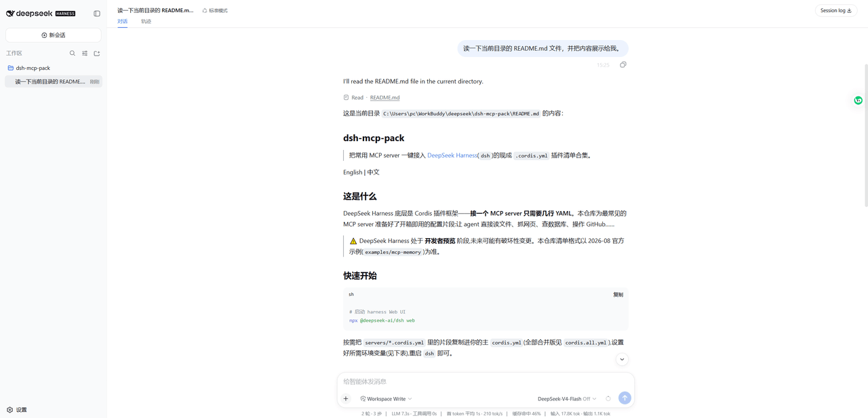Click the examples/mcp-memory inline code
The height and width of the screenshot is (418, 868).
click(x=393, y=252)
